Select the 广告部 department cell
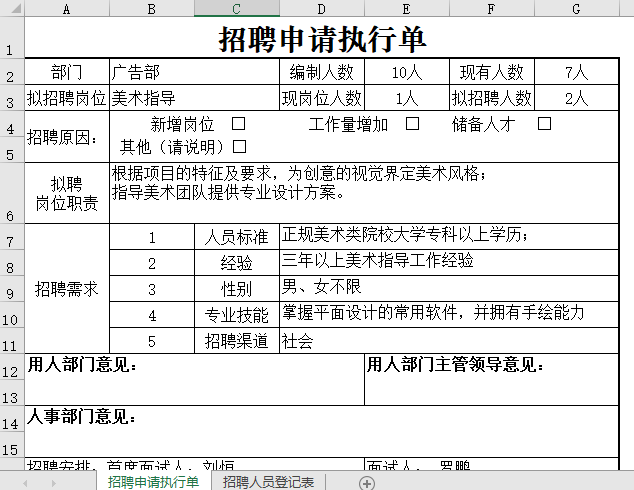Screen dimensions: 634x490 click(193, 72)
